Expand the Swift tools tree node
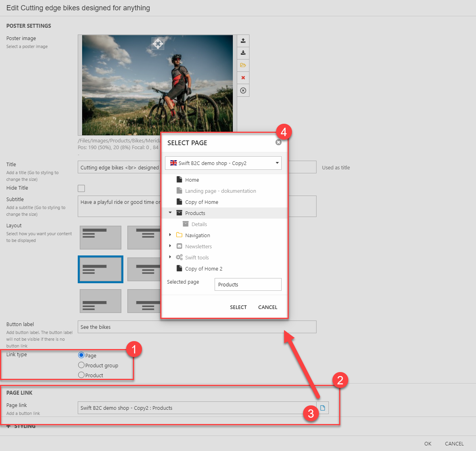 (170, 257)
